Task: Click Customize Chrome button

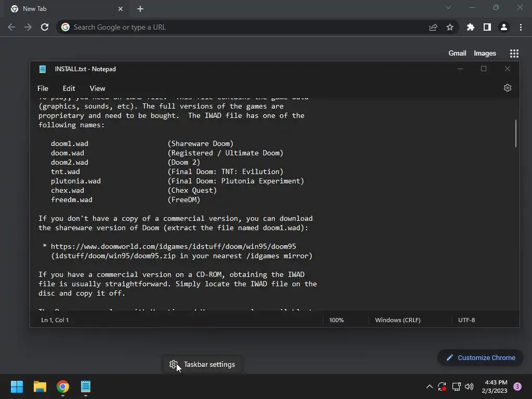Action: coord(481,357)
